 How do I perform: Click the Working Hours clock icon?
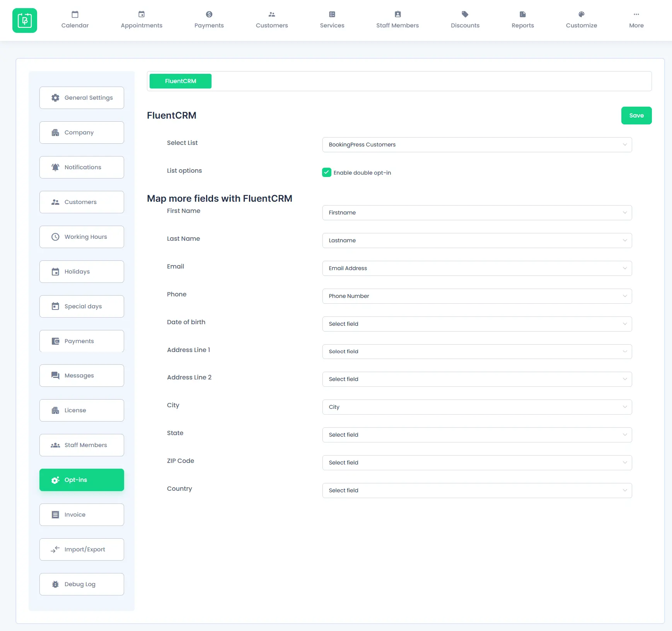55,237
